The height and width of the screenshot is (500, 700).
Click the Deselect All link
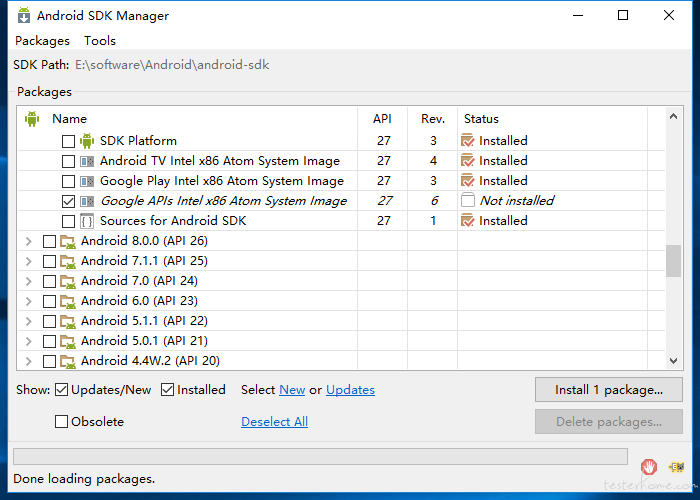click(275, 421)
